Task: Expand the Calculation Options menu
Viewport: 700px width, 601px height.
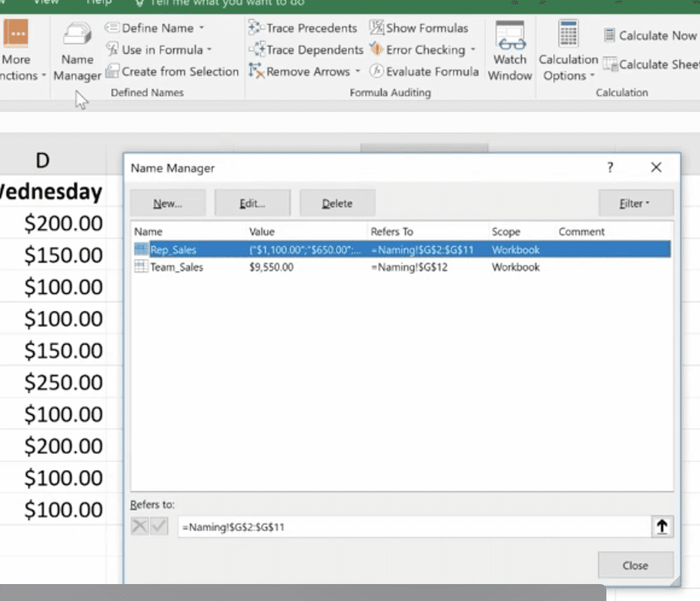Action: 592,77
